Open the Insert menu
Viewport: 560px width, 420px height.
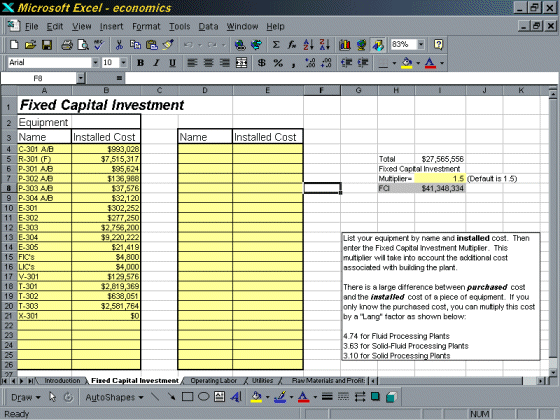(x=111, y=27)
